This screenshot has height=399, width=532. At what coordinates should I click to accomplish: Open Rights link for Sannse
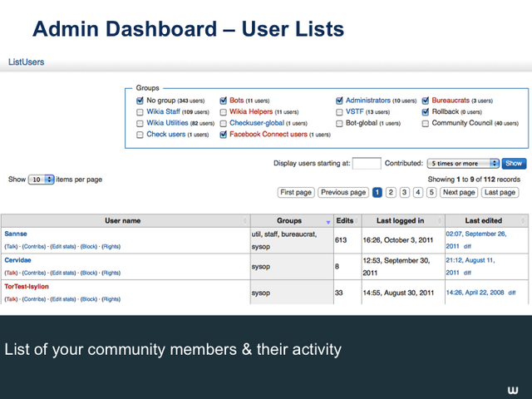[111, 247]
